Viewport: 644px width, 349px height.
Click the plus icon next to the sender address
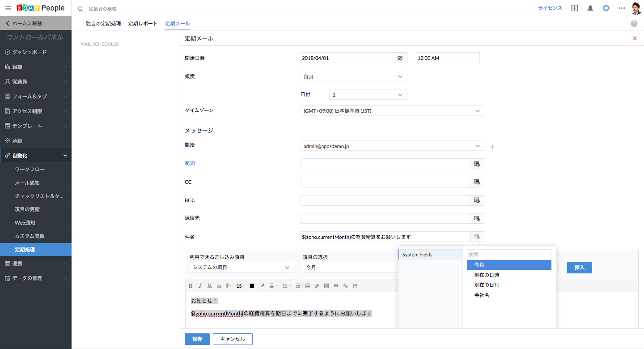click(493, 147)
